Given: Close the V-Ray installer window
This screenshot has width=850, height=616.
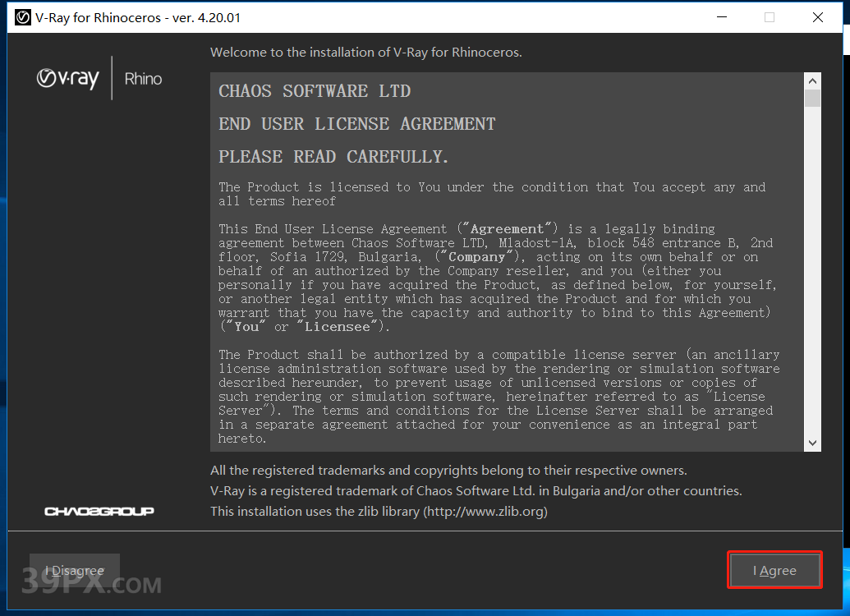Looking at the screenshot, I should pos(817,17).
